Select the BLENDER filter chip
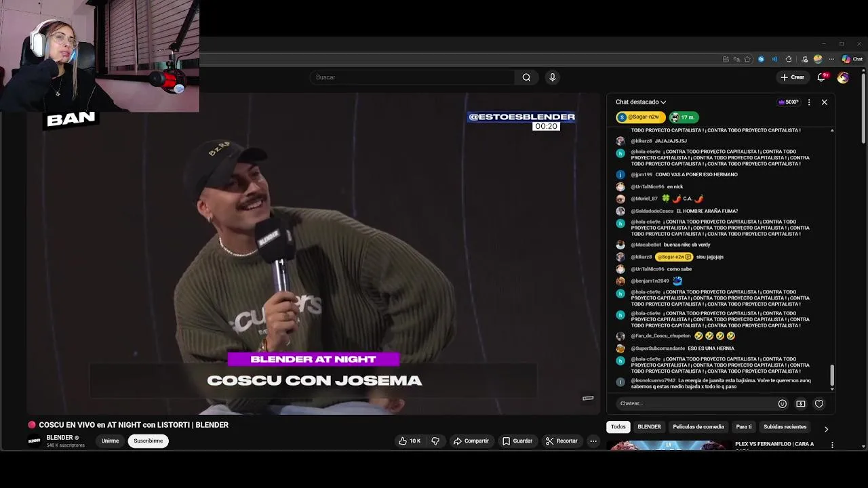Viewport: 868px width, 488px height. (649, 427)
